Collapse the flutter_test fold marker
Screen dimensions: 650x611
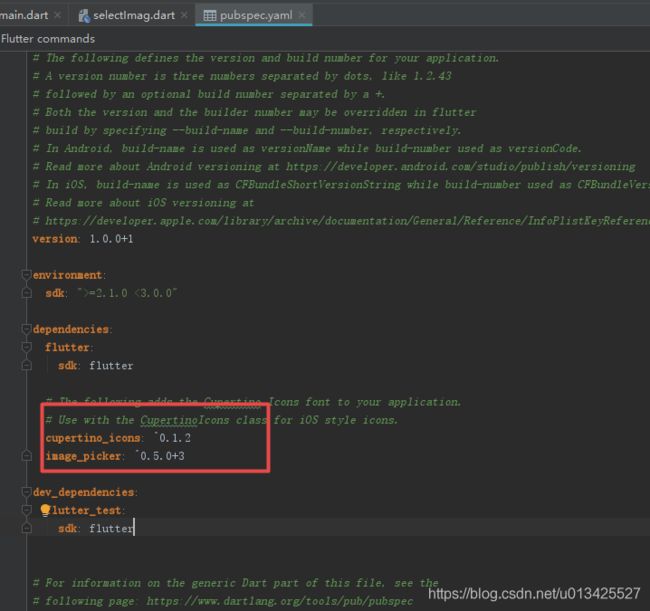click(x=26, y=510)
